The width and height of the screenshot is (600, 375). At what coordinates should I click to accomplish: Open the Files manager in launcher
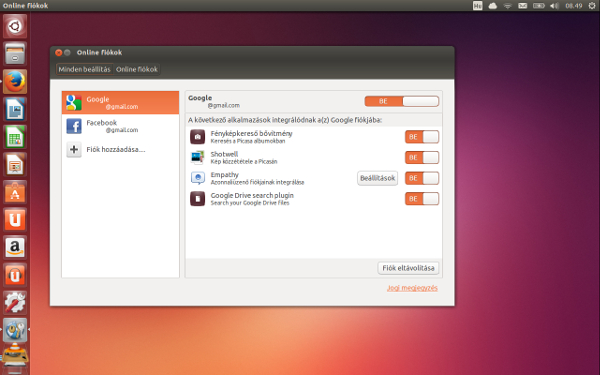(x=15, y=54)
